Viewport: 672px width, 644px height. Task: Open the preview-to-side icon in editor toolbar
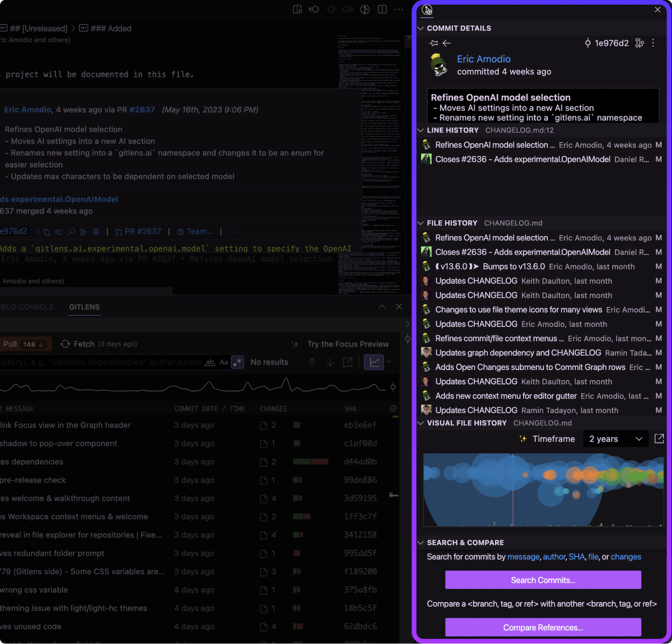click(297, 9)
